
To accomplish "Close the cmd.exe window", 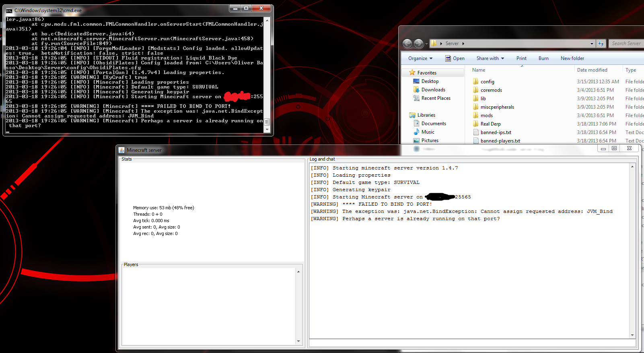I will 261,8.
